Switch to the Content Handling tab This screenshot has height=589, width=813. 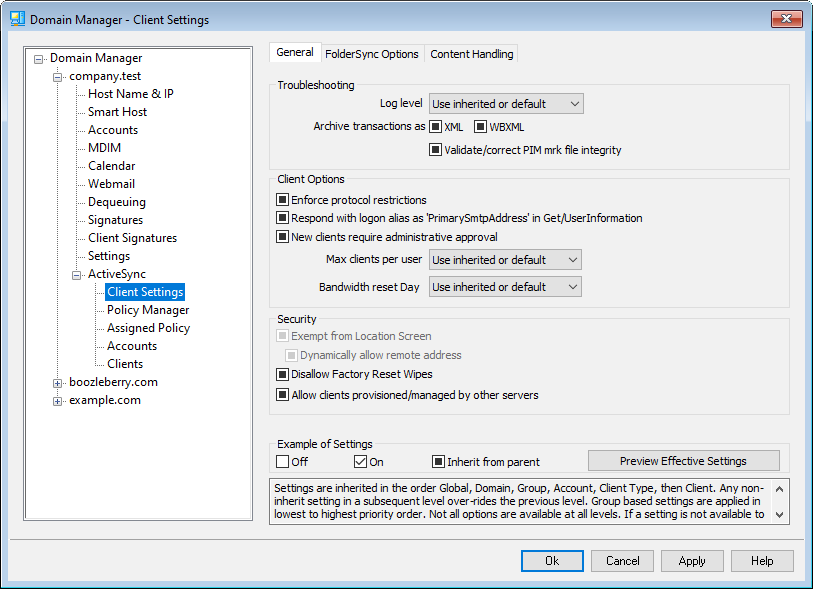click(472, 54)
